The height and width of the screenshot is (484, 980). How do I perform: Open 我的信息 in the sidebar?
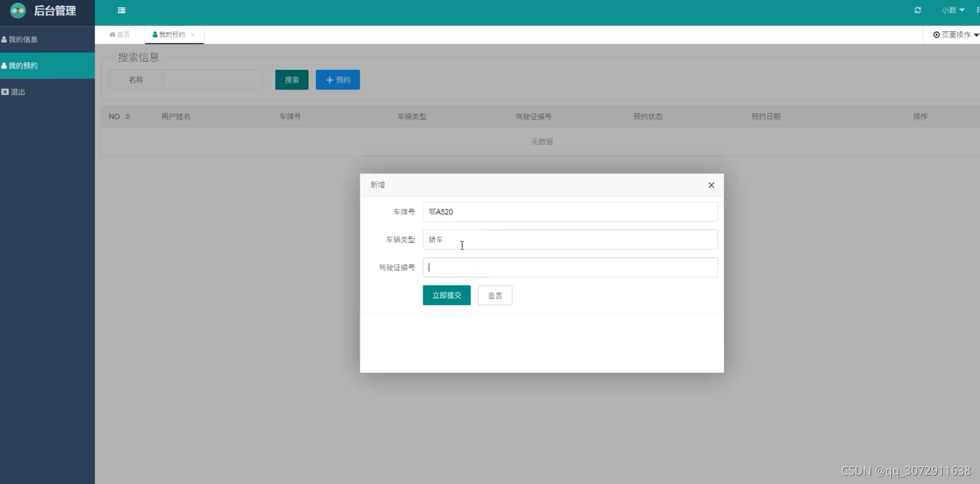point(47,39)
